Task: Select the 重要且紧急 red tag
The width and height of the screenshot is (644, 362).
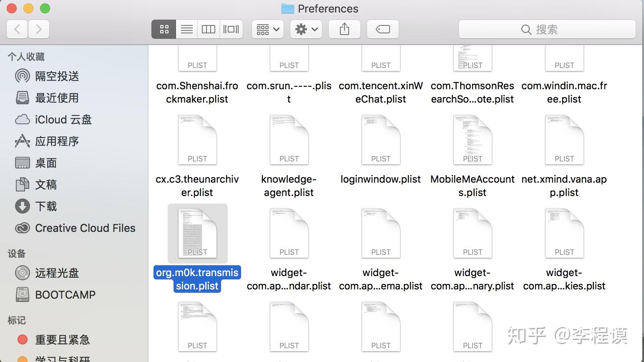Action: [63, 340]
